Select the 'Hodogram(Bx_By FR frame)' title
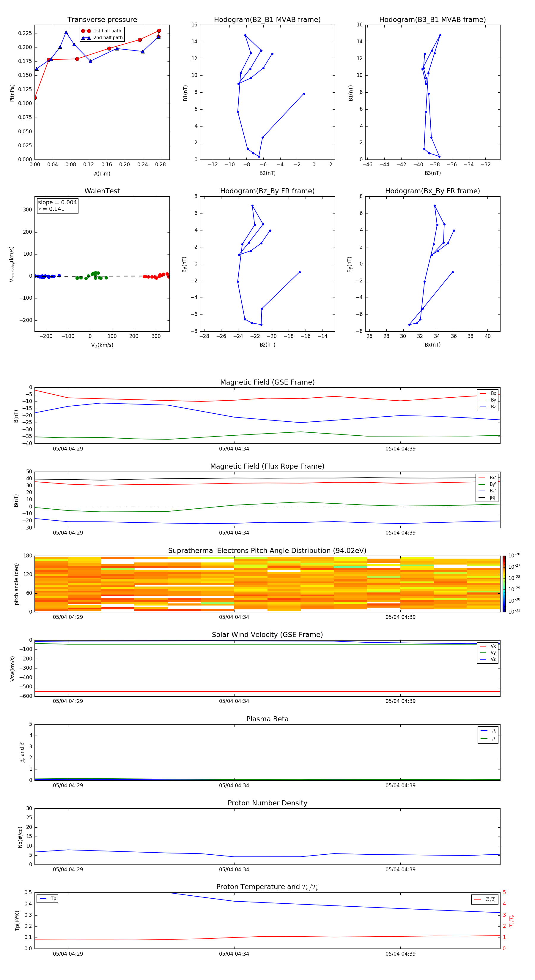Viewport: 535px width, 980px height. (x=432, y=191)
